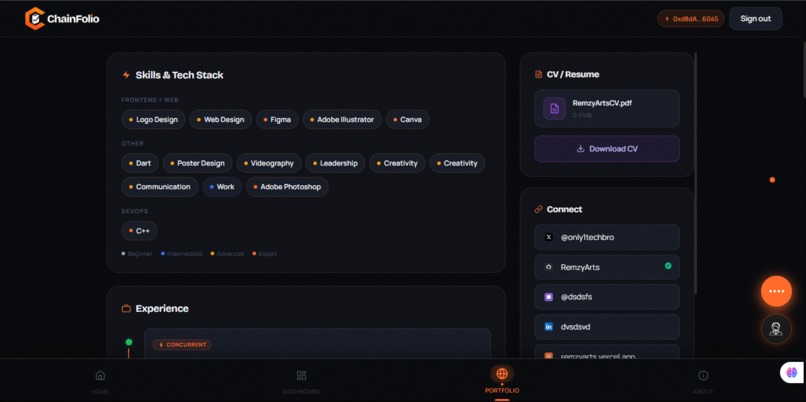Image resolution: width=806 pixels, height=402 pixels.
Task: Click the C++ skill chip
Action: click(139, 231)
